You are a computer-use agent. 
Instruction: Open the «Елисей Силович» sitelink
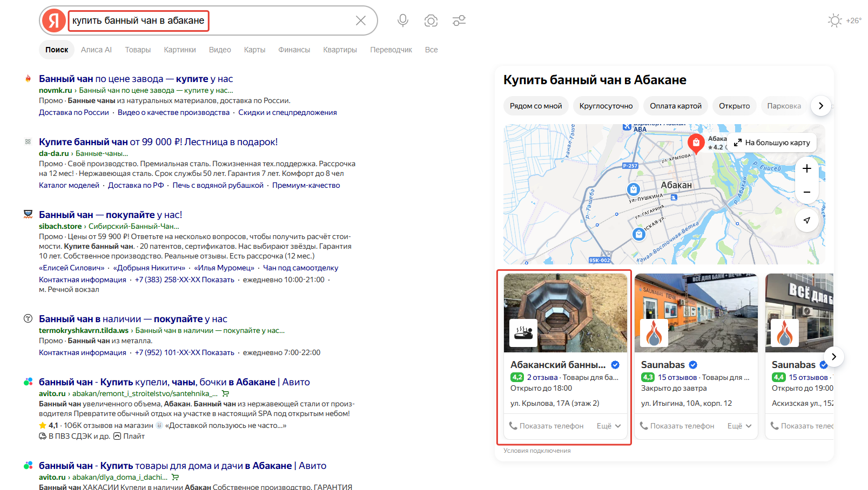(x=72, y=268)
